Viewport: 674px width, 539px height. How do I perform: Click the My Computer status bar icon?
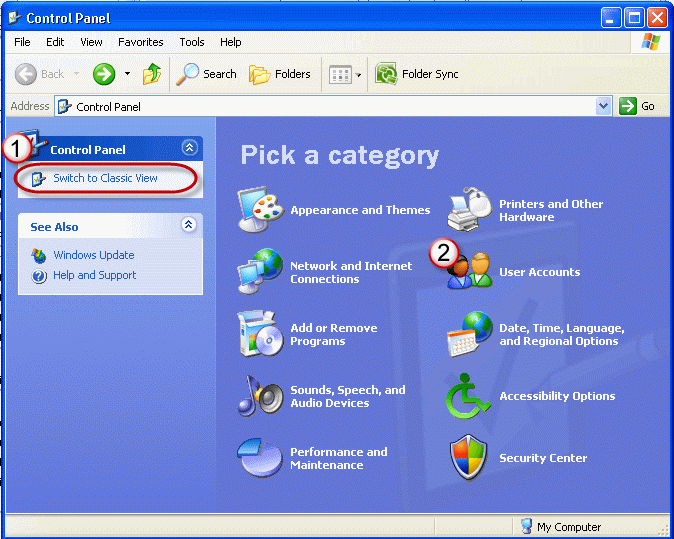coord(526,526)
